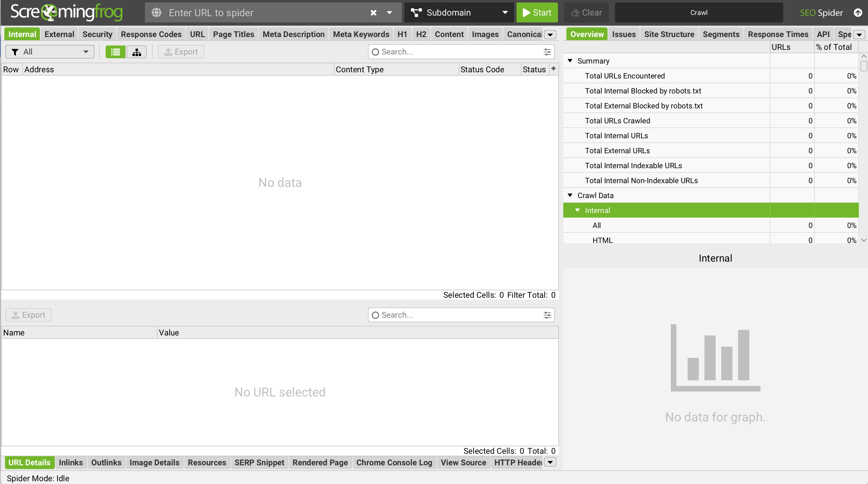Image resolution: width=868 pixels, height=484 pixels.
Task: Click the URLs column header
Action: [792, 47]
